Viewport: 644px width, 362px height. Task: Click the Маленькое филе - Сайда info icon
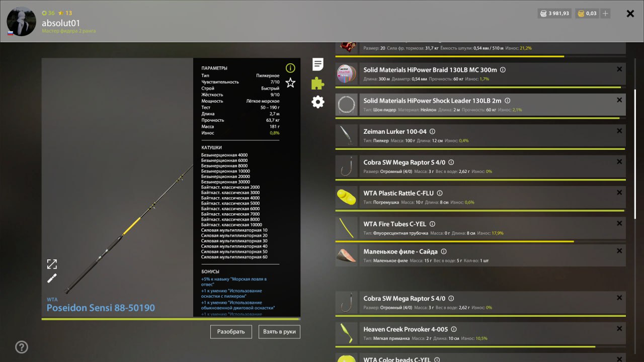(444, 252)
